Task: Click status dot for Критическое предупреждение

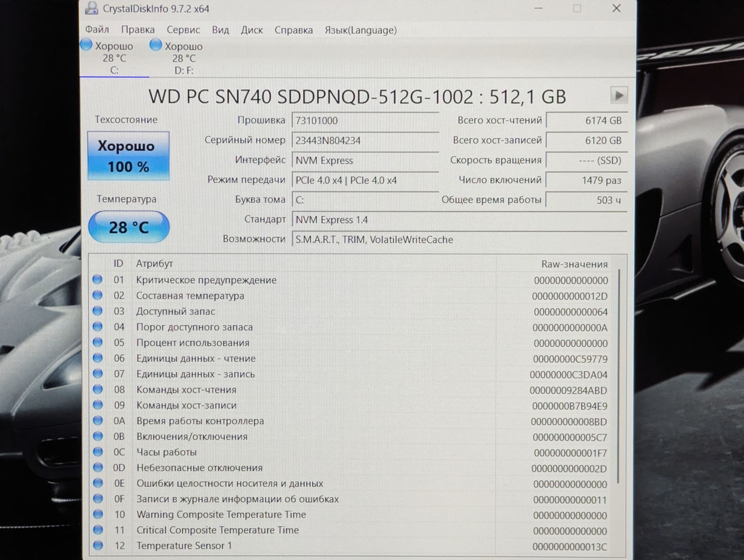Action: coord(98,279)
